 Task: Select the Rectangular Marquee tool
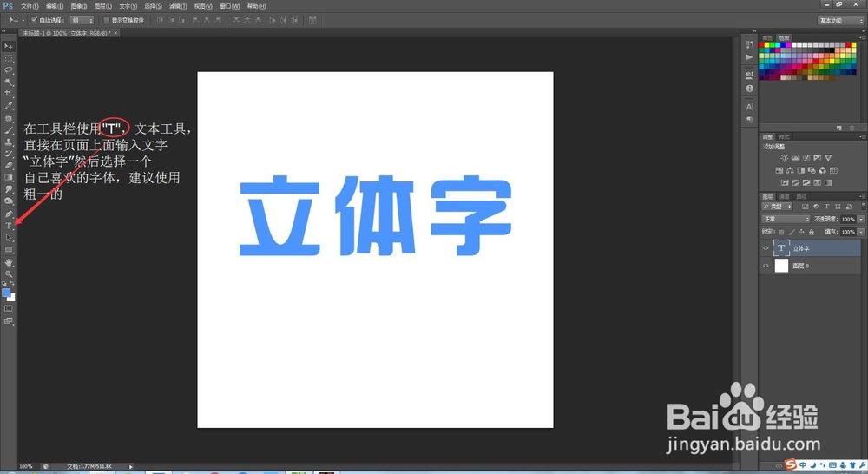9,58
